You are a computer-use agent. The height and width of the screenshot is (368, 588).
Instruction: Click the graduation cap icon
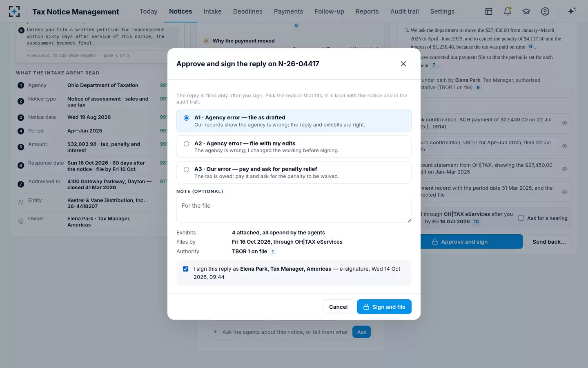point(526,11)
